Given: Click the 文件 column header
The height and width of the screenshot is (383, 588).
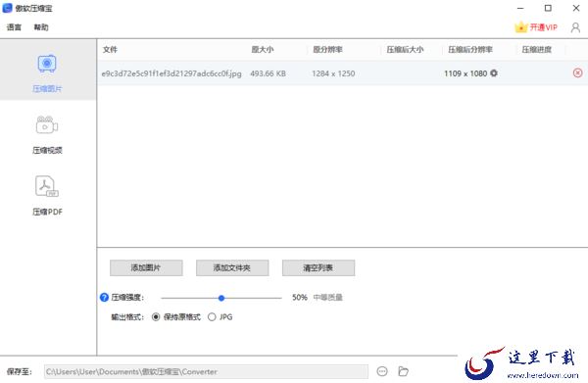Looking at the screenshot, I should click(x=110, y=50).
